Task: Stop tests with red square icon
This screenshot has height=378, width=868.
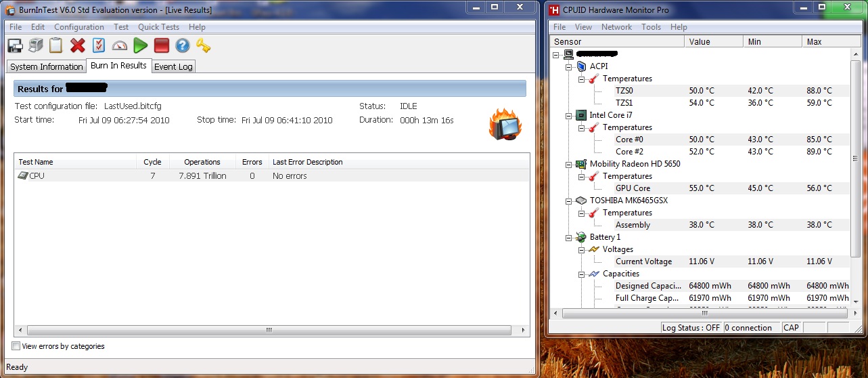Action: click(x=161, y=45)
